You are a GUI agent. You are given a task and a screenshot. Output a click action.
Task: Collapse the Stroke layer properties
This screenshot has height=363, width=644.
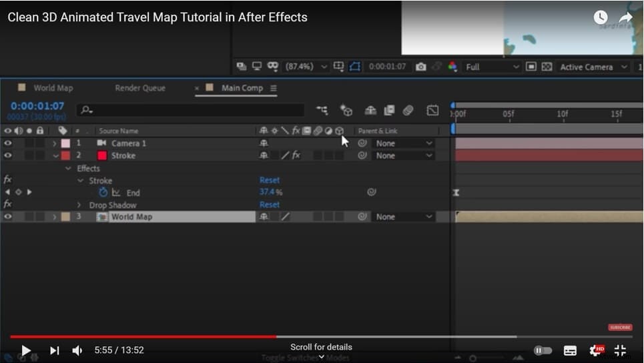click(x=55, y=155)
